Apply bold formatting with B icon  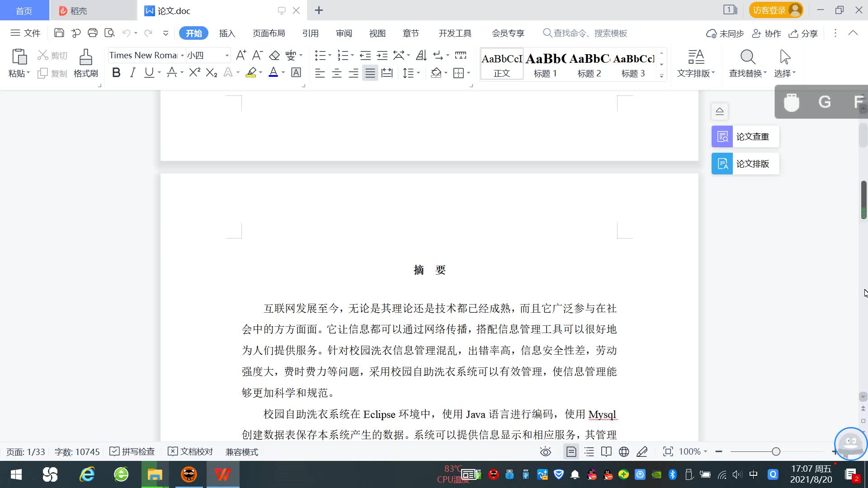(116, 73)
